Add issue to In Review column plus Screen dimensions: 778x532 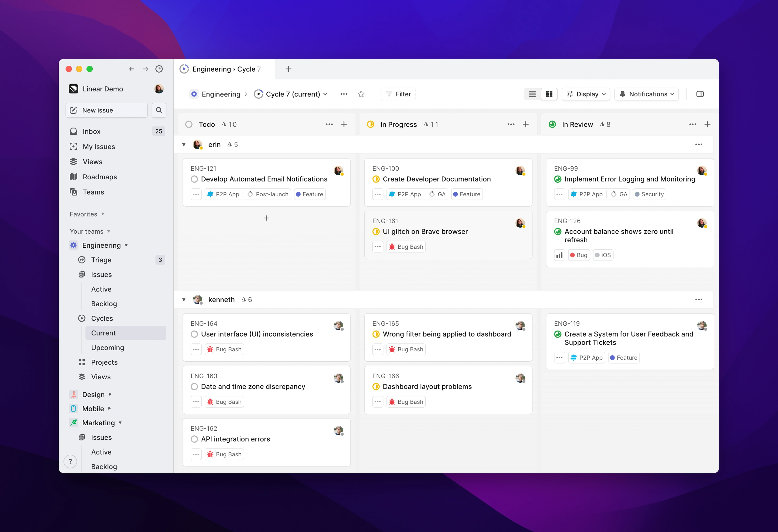707,124
